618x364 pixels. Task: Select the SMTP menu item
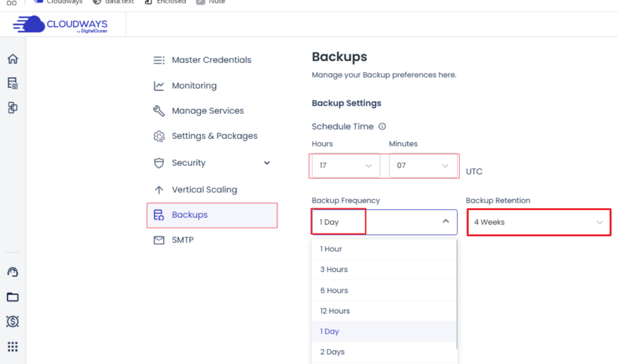[182, 240]
